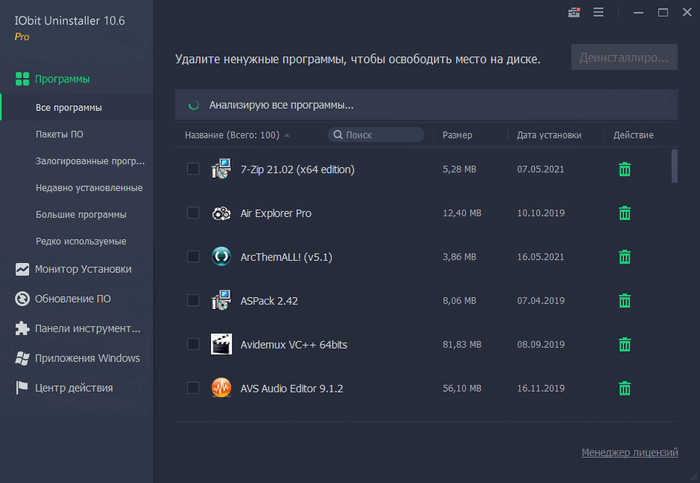Click the delete icon for Air Explorer Pro
Screen dimensions: 700x483
625,213
